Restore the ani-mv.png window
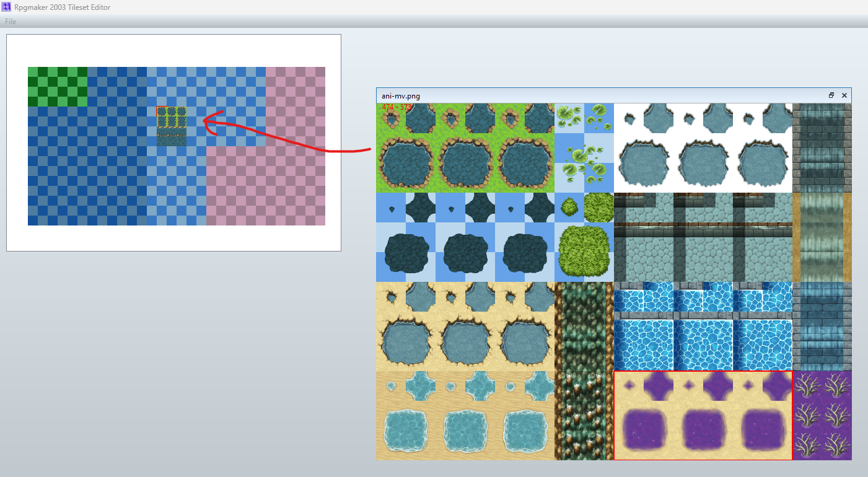 point(831,95)
